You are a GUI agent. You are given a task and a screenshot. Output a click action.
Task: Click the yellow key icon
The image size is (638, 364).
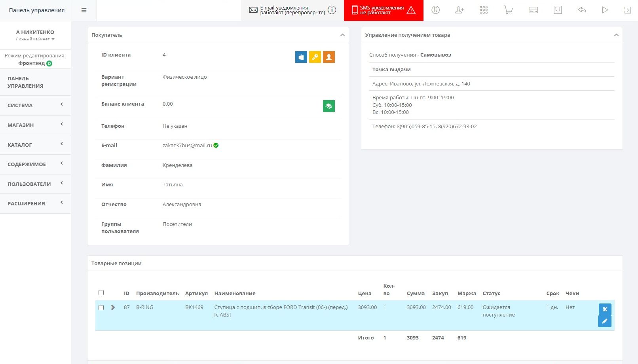tap(315, 57)
